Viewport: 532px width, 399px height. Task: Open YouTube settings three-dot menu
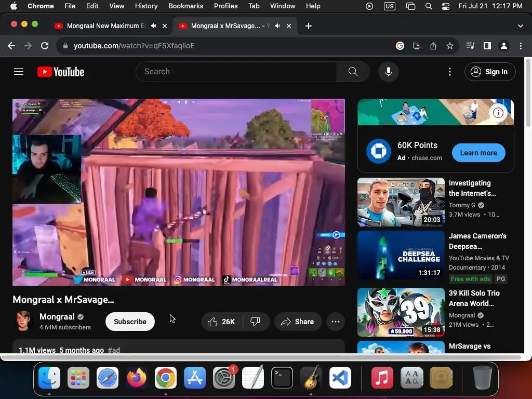click(449, 72)
